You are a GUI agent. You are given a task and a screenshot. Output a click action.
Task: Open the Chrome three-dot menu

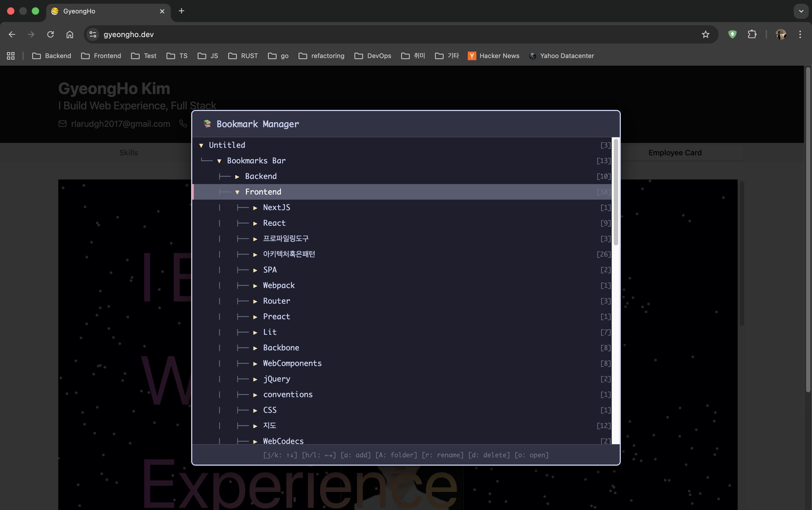(x=800, y=34)
